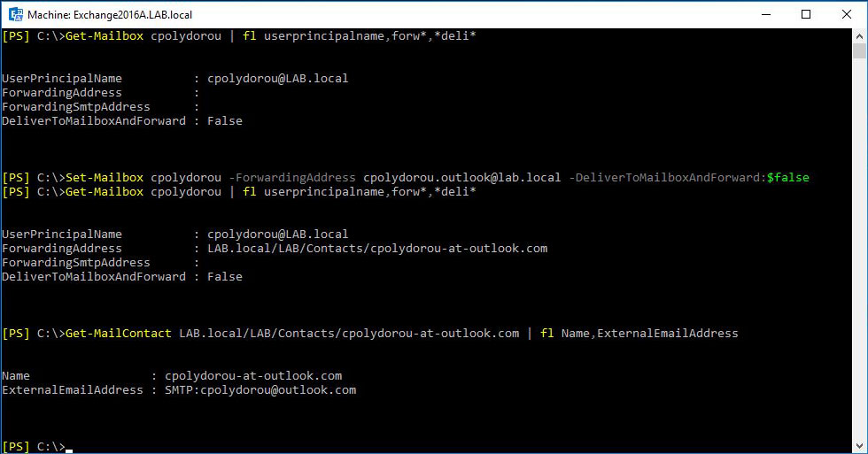The width and height of the screenshot is (868, 454).
Task: Maximize the Exchange shell window
Action: (806, 14)
